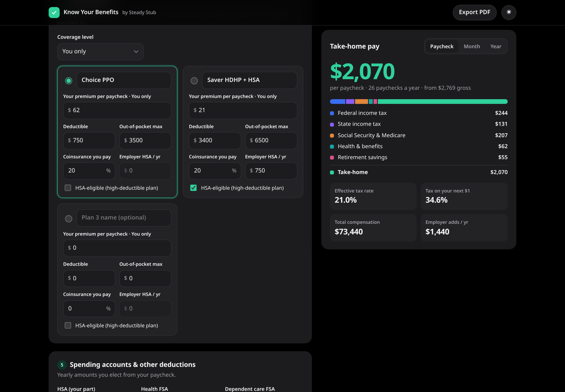Viewport: 565px width, 392px height.
Task: Switch to the Month view tab
Action: 472,46
